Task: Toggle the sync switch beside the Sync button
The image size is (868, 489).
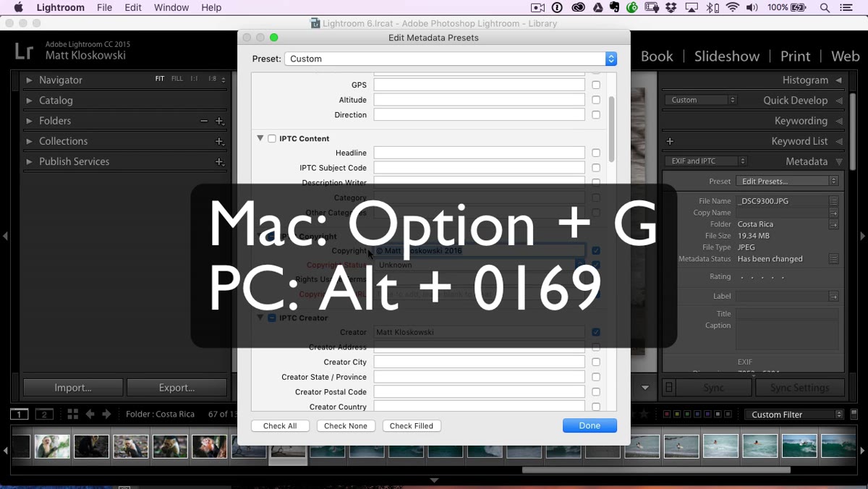Action: coord(669,388)
